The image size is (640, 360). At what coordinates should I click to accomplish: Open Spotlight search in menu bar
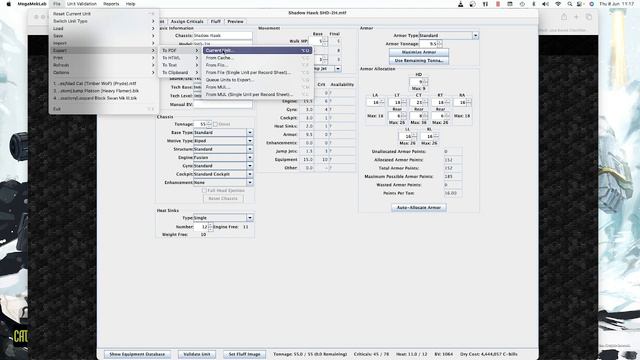point(569,4)
